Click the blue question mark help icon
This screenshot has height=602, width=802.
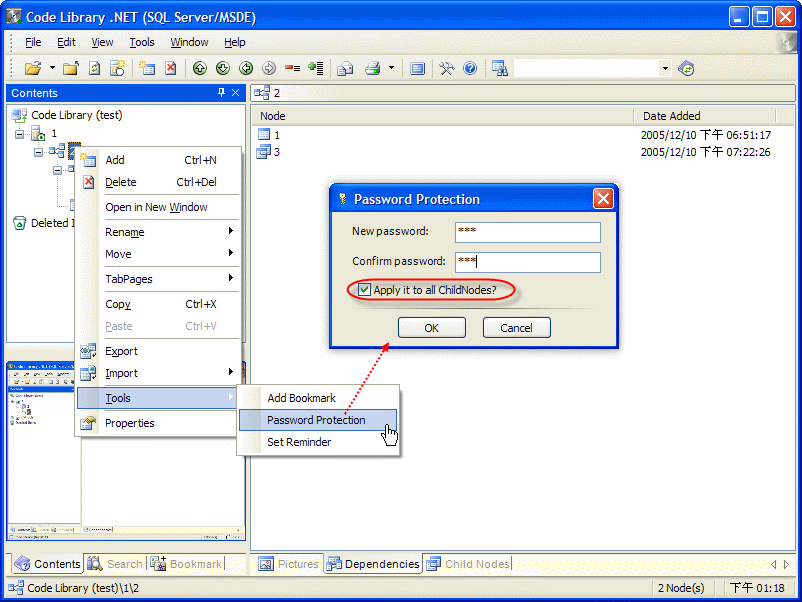coord(470,68)
